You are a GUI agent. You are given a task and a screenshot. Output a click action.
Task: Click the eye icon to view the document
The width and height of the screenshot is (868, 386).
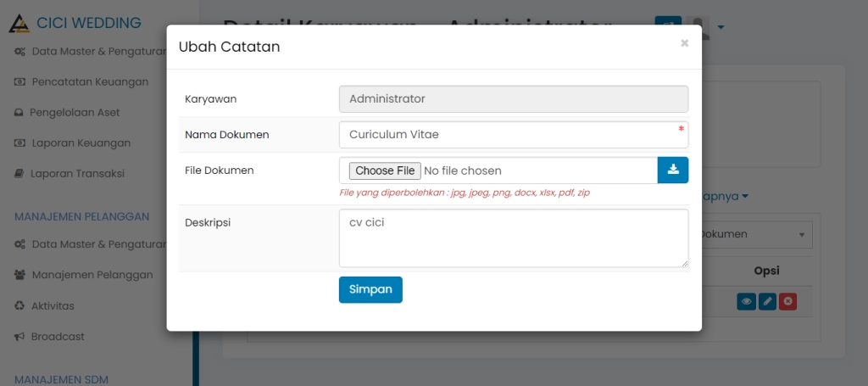(746, 301)
